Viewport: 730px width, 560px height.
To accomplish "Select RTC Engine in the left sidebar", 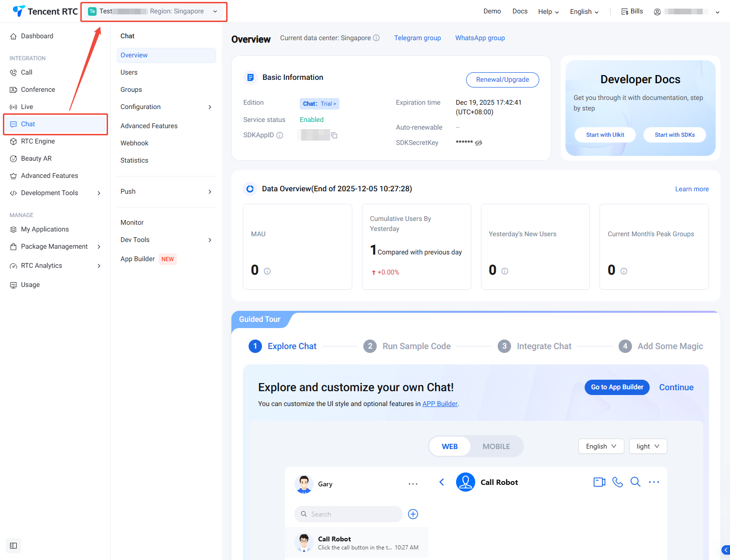I will pyautogui.click(x=38, y=142).
